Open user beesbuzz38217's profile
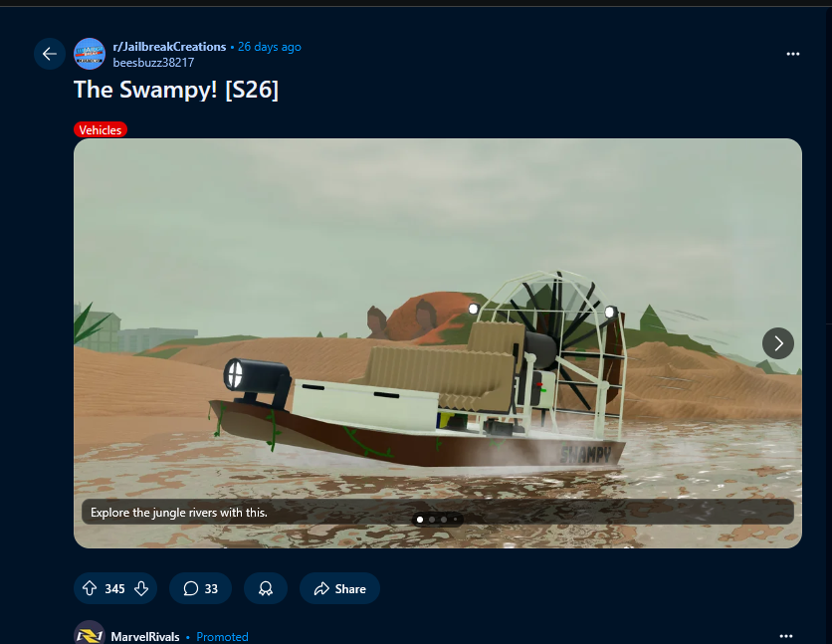This screenshot has width=832, height=644. tap(153, 63)
